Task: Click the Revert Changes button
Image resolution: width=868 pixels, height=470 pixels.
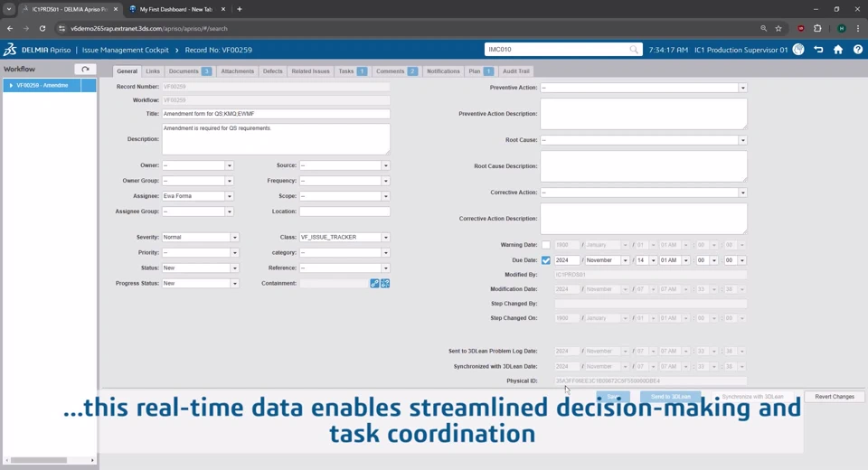Action: click(835, 397)
